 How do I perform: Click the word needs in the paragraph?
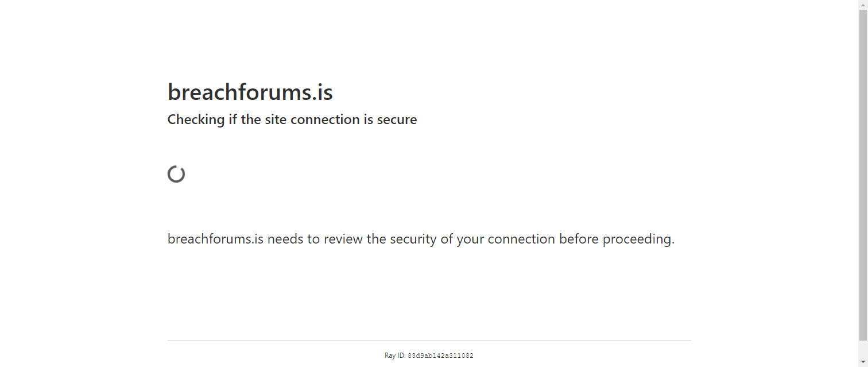click(x=286, y=239)
